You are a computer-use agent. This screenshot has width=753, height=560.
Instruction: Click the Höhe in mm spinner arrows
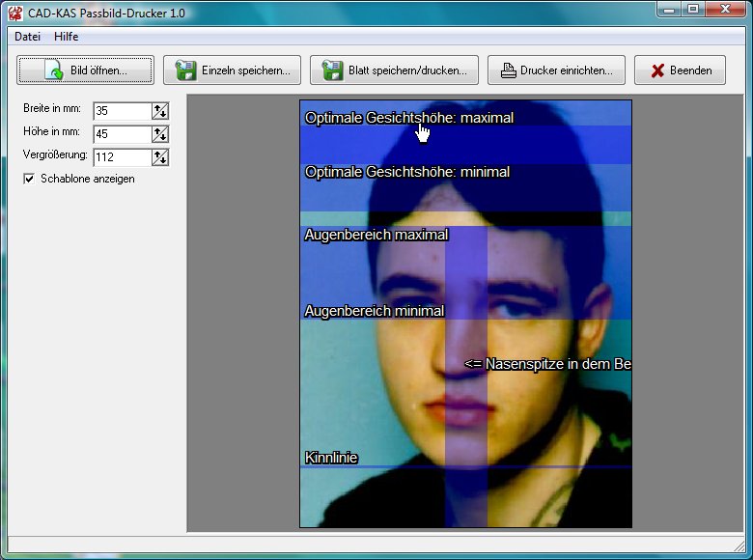point(160,134)
